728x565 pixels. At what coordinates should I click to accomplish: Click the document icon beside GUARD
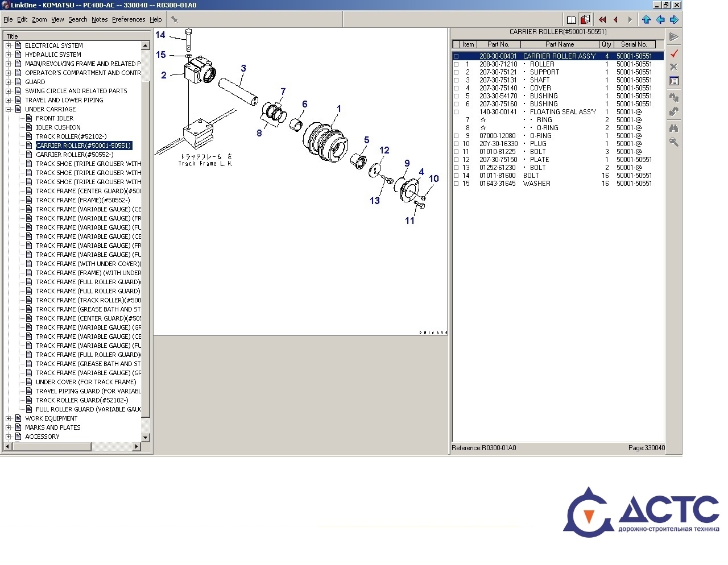pyautogui.click(x=18, y=82)
